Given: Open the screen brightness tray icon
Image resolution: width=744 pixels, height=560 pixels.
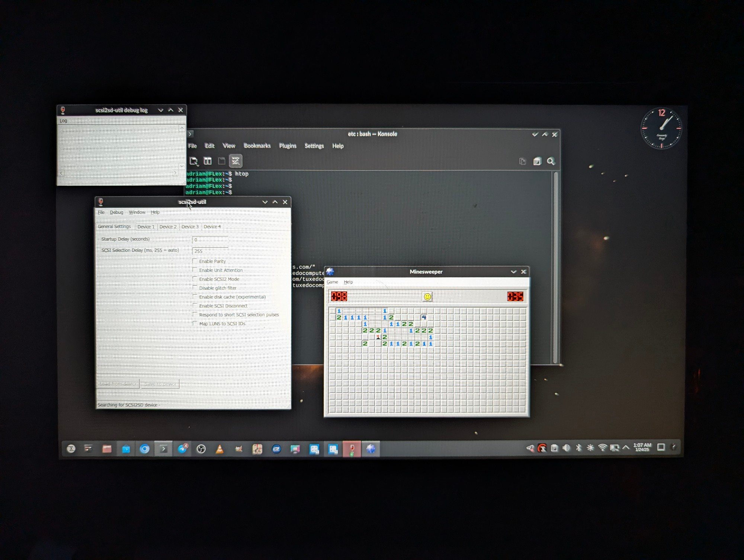Looking at the screenshot, I should pos(590,448).
